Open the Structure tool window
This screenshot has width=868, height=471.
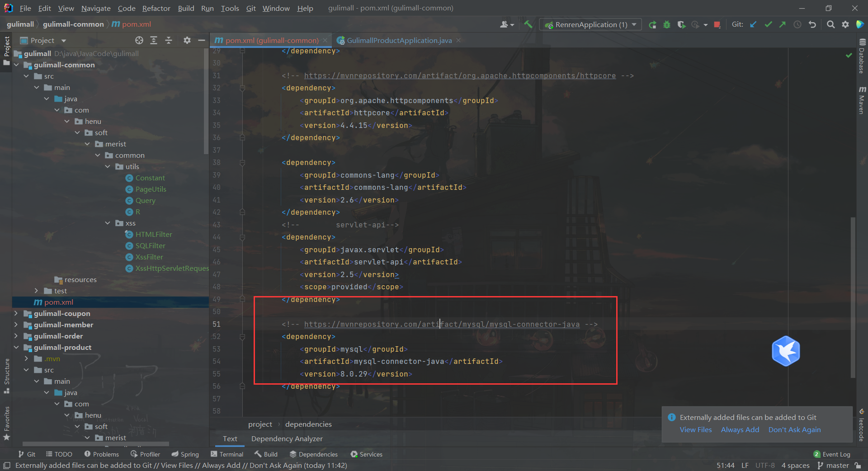(6, 376)
